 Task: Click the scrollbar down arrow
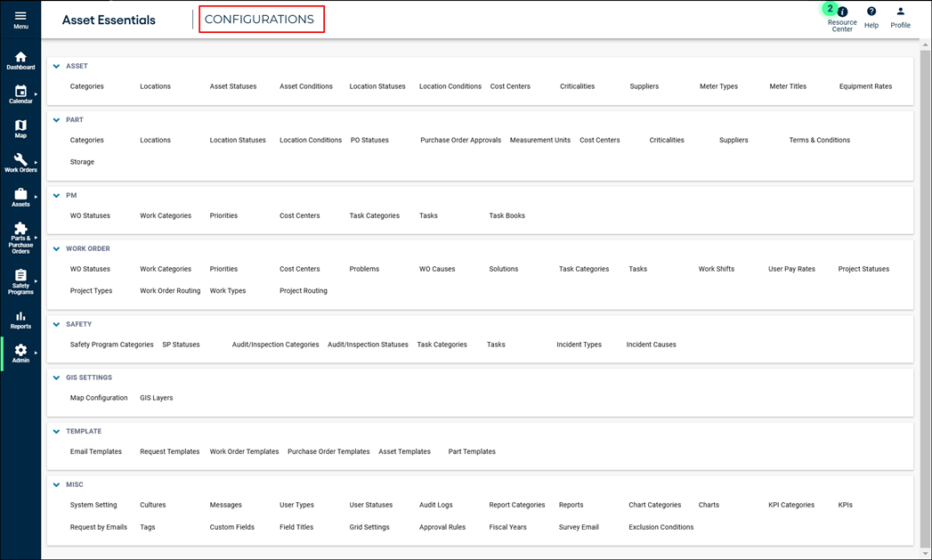[x=926, y=554]
